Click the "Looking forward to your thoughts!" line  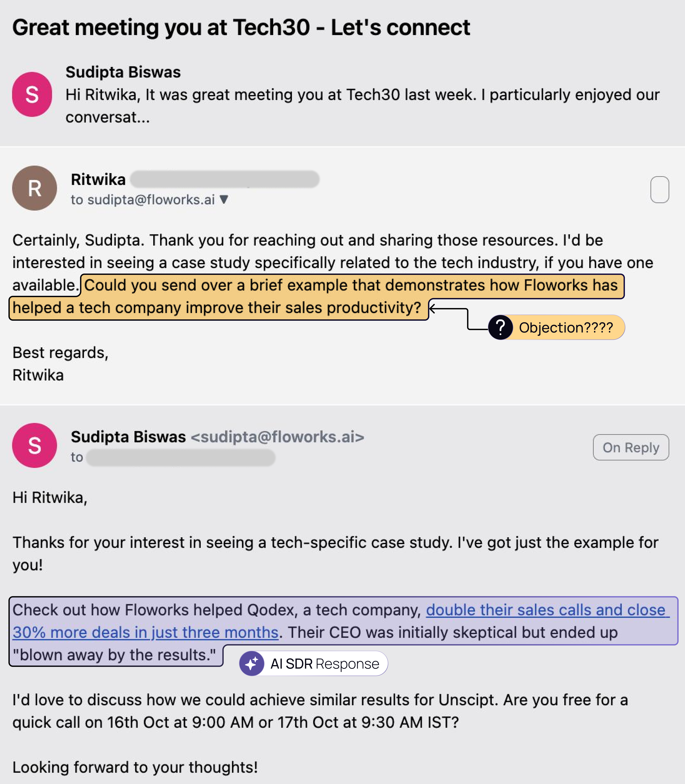(135, 767)
